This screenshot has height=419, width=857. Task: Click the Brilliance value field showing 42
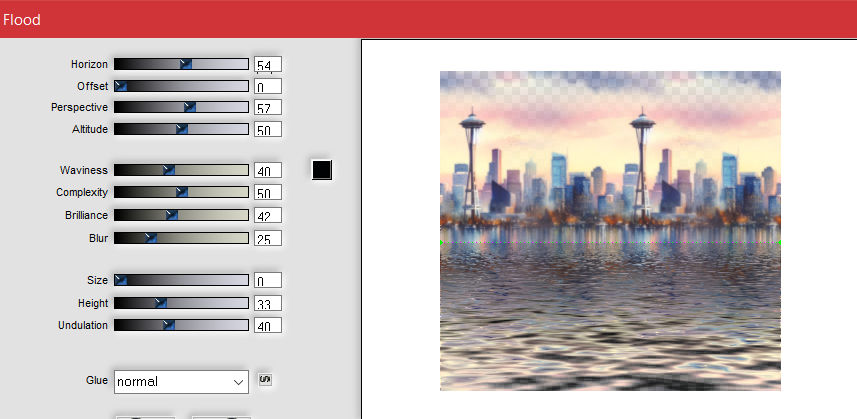(x=268, y=215)
